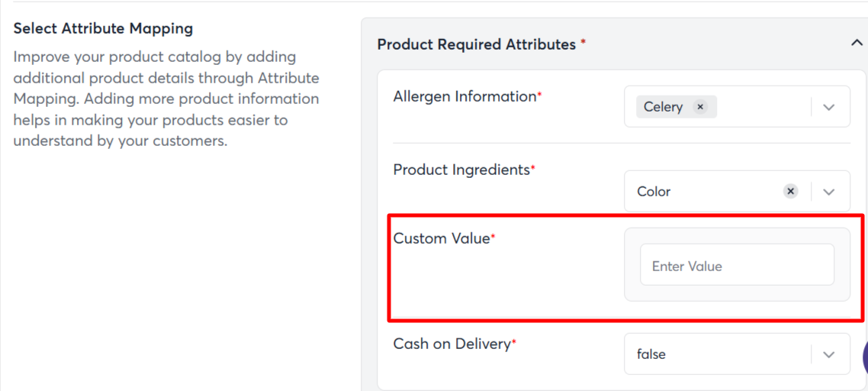
Task: Remove the Celery tag with its x
Action: (700, 107)
